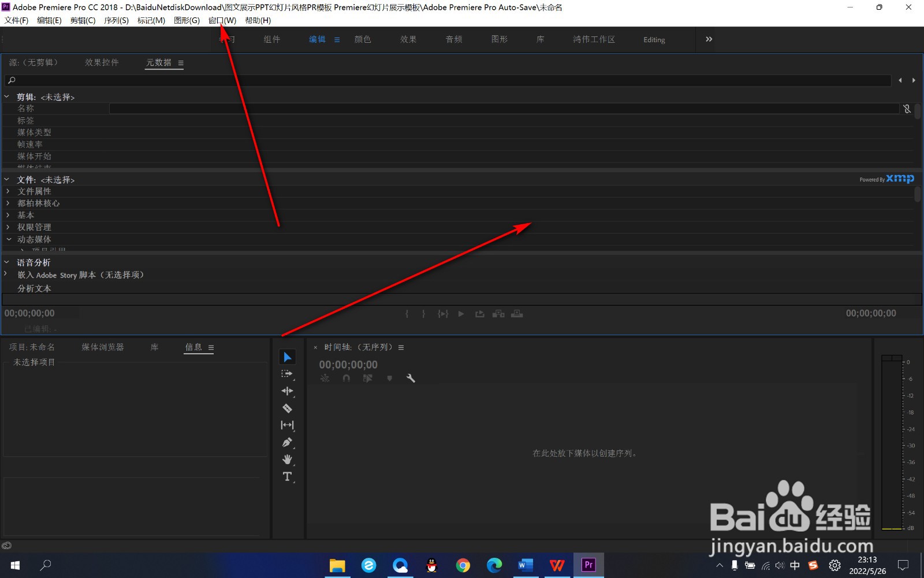The width and height of the screenshot is (924, 578).
Task: Select the Hand tool
Action: coord(287,460)
